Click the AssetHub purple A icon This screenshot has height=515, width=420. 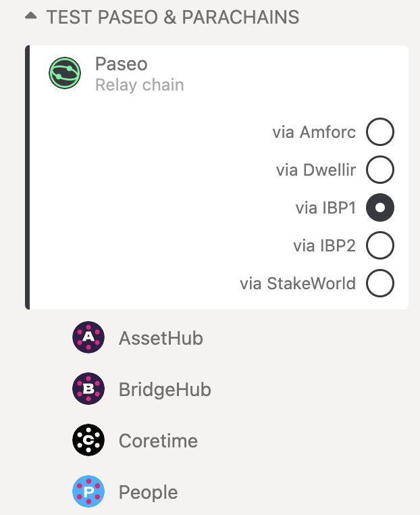tap(88, 337)
